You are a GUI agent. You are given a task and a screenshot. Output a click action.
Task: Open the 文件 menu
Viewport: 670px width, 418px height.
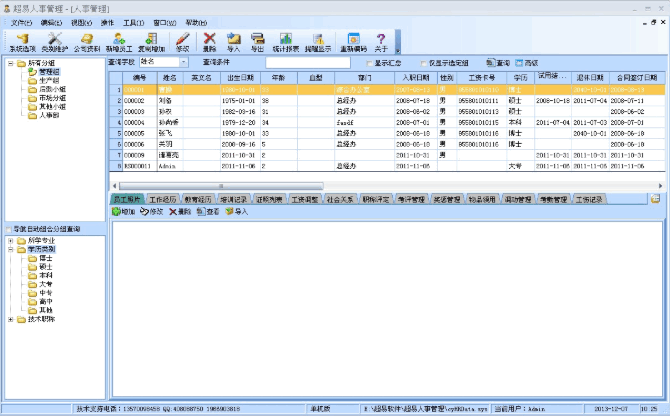[21, 23]
